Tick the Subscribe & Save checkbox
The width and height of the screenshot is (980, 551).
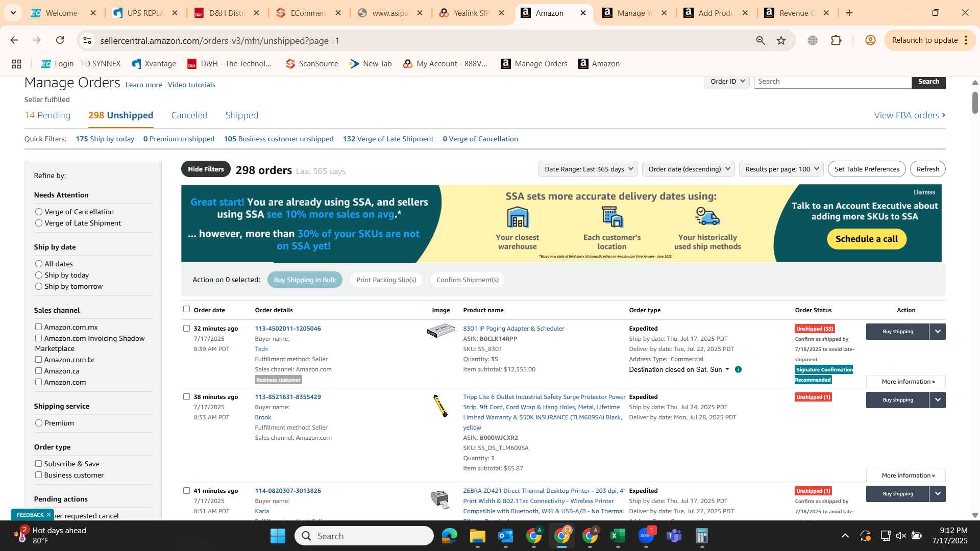38,464
